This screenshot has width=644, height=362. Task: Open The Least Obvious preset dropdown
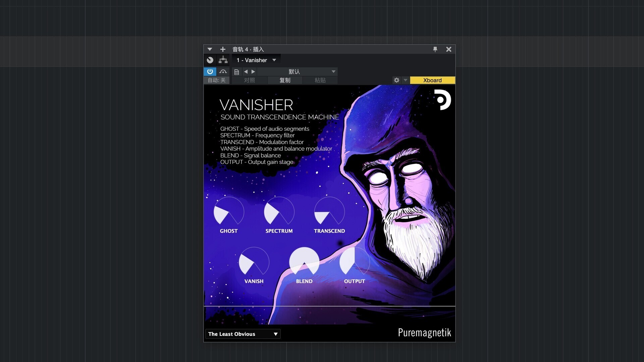[243, 334]
